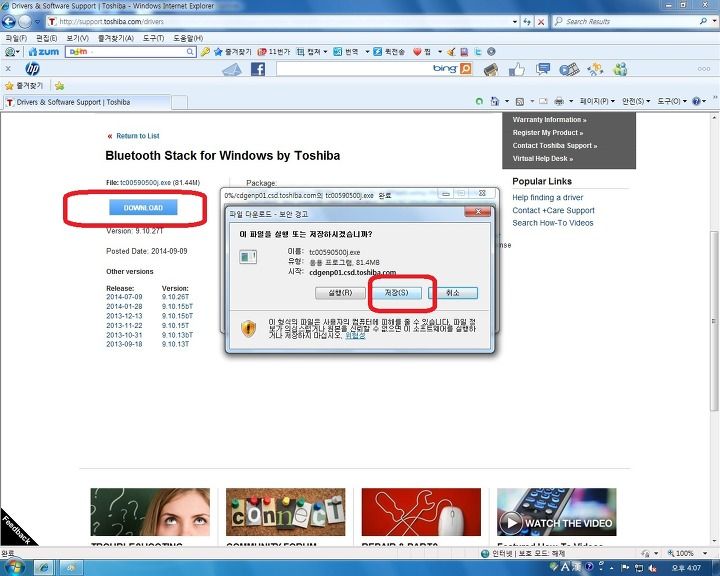Viewport: 720px width, 576px height.
Task: Click the blue DOWNLOAD button
Action: pos(143,208)
